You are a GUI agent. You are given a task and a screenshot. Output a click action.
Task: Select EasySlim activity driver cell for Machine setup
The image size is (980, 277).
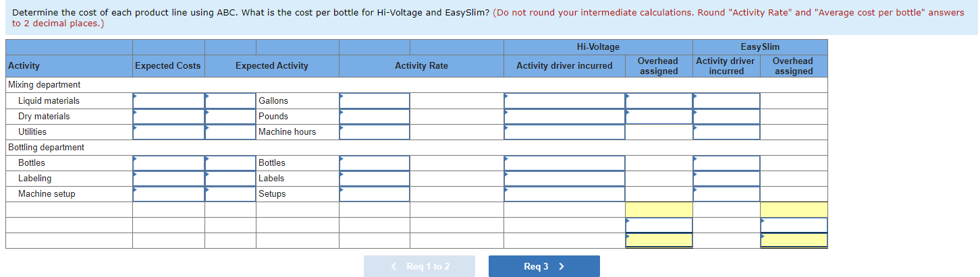[x=726, y=193]
